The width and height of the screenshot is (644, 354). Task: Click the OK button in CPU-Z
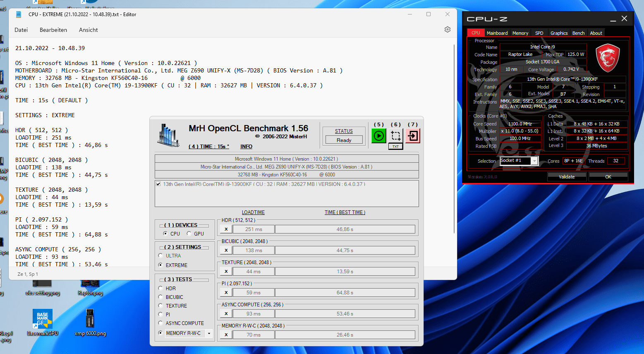(608, 177)
